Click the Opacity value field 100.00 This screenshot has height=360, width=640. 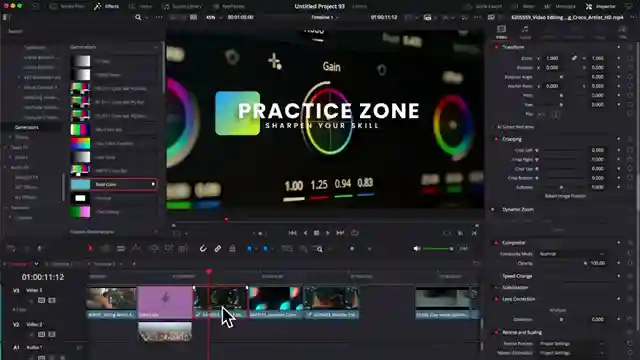click(x=598, y=263)
